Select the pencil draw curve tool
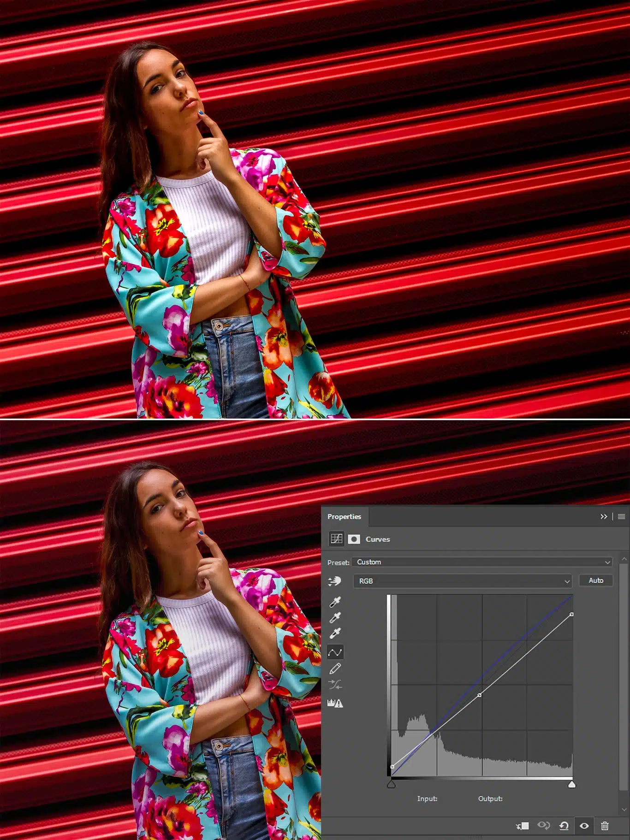This screenshot has height=840, width=630. click(x=335, y=668)
